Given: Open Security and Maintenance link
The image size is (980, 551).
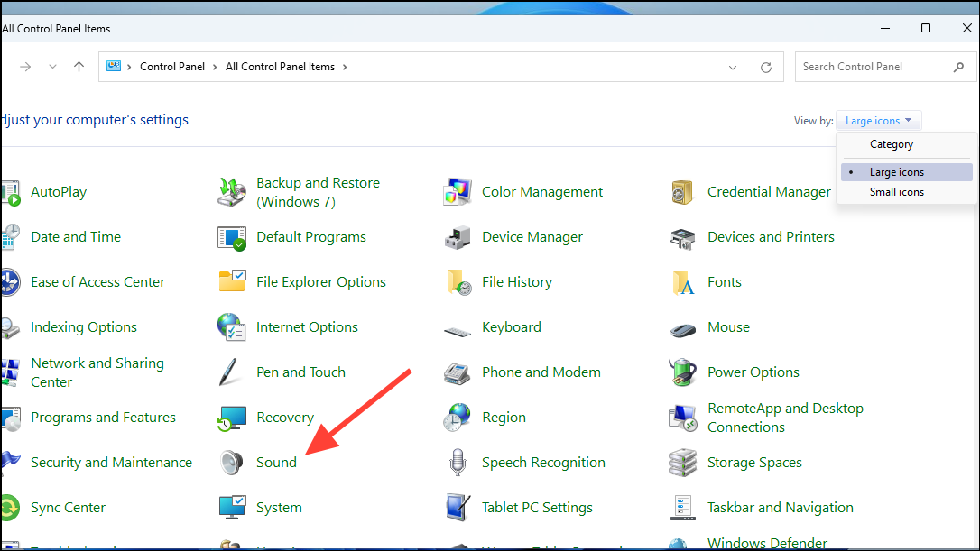Looking at the screenshot, I should (x=111, y=463).
